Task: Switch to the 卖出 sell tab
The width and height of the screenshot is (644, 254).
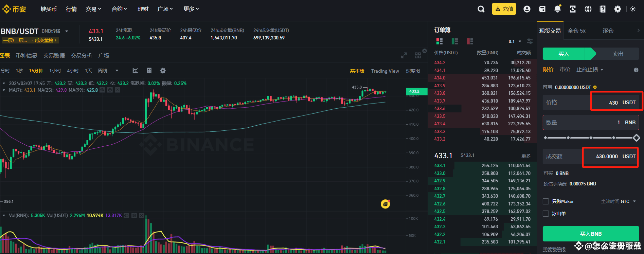Action: (x=618, y=54)
